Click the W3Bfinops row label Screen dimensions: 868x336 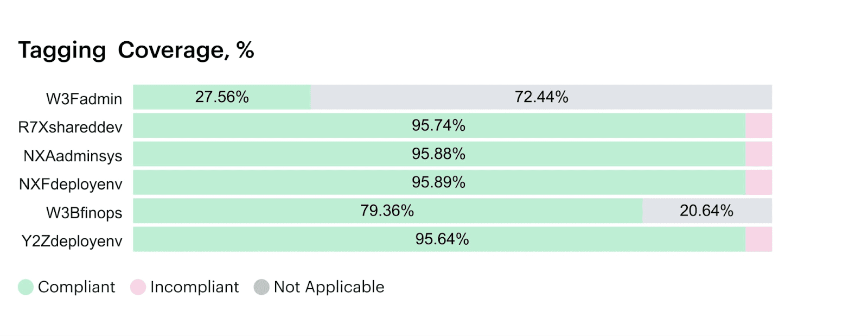(x=84, y=213)
